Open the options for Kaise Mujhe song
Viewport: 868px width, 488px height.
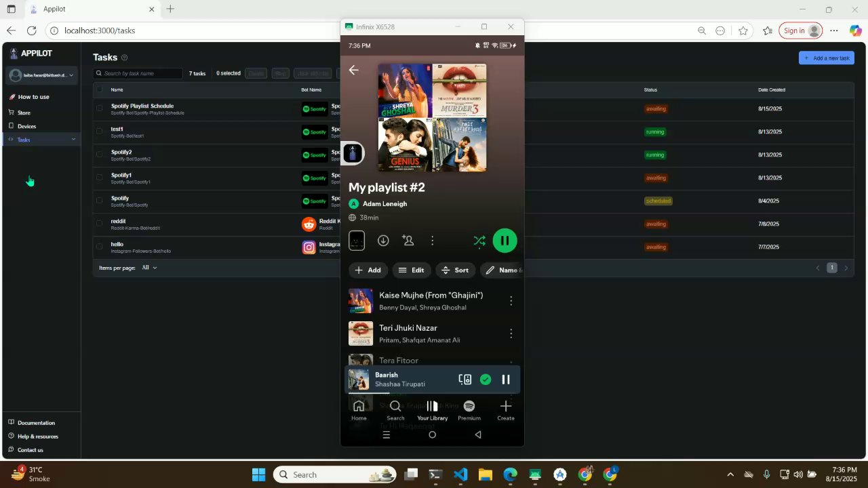[511, 301]
